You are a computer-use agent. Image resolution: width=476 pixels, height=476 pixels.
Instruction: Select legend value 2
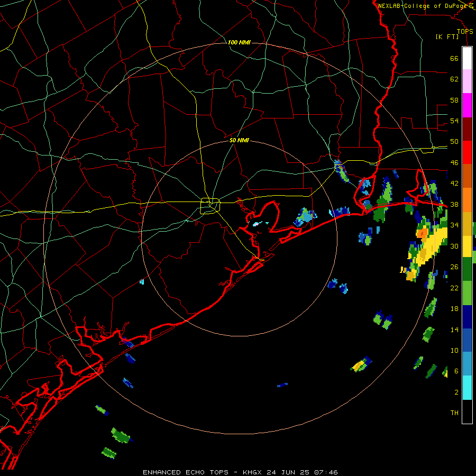[456, 392]
